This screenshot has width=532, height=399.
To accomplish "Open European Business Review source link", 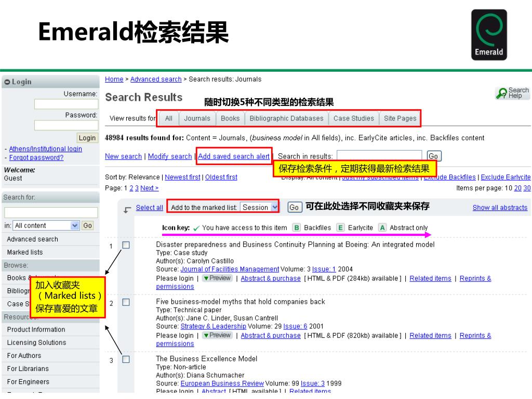I will pyautogui.click(x=222, y=383).
